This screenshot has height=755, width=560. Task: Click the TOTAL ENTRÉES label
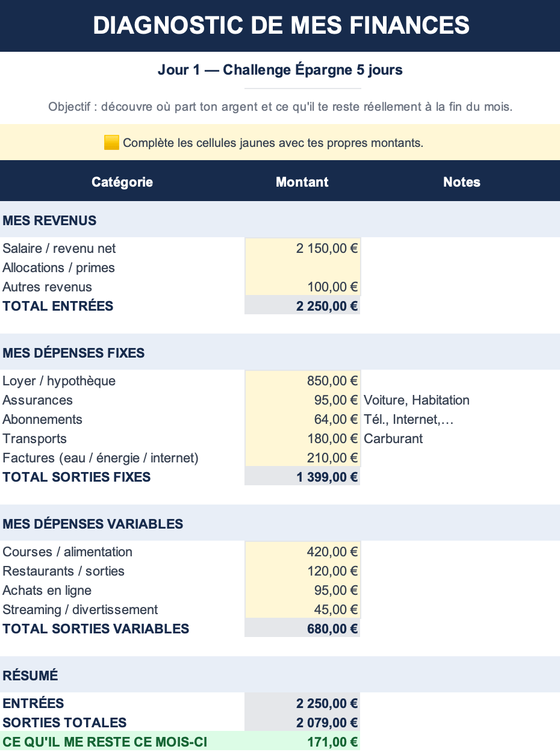tap(58, 306)
